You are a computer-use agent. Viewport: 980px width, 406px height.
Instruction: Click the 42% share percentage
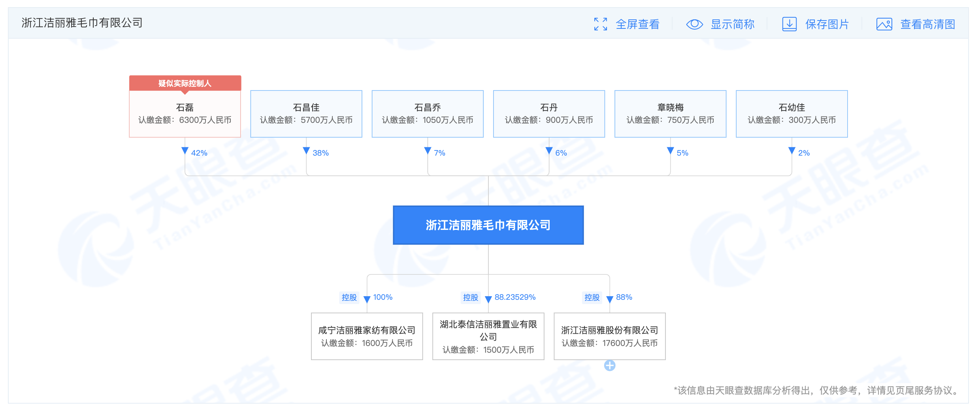199,153
